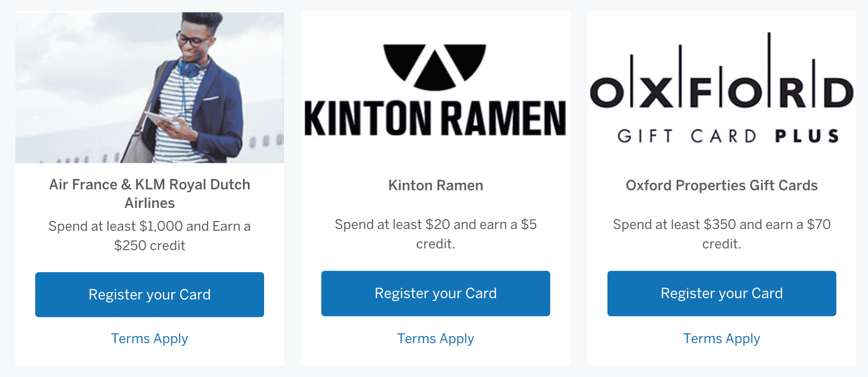Click the KINTON RAMEN wordmark
The image size is (868, 377).
pos(435,118)
